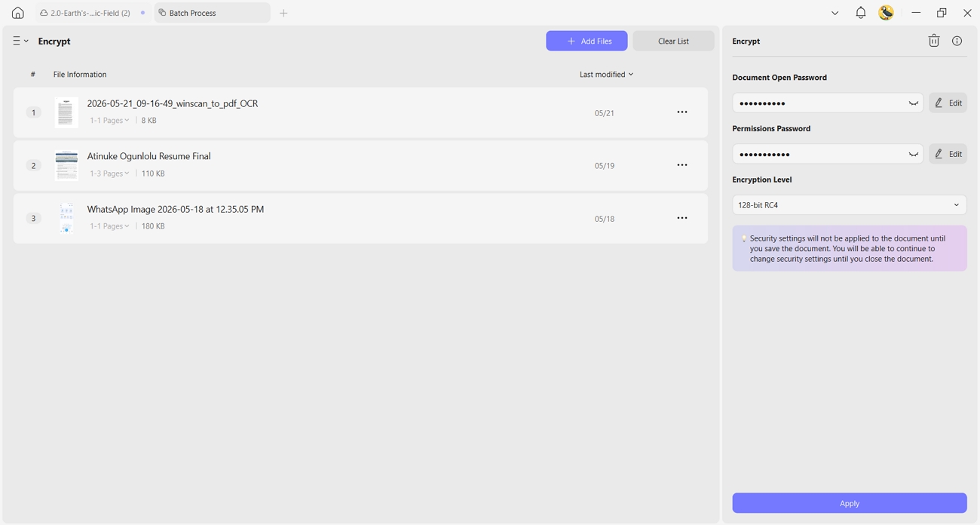This screenshot has width=980, height=525.
Task: Open thumbnail of winscan_to_pdf_OCR file
Action: tap(66, 112)
